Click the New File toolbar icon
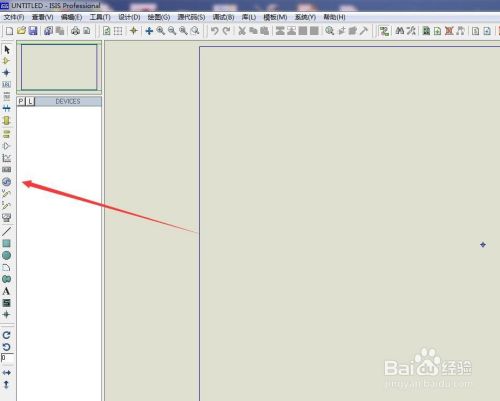This screenshot has height=401, width=500. coord(9,31)
